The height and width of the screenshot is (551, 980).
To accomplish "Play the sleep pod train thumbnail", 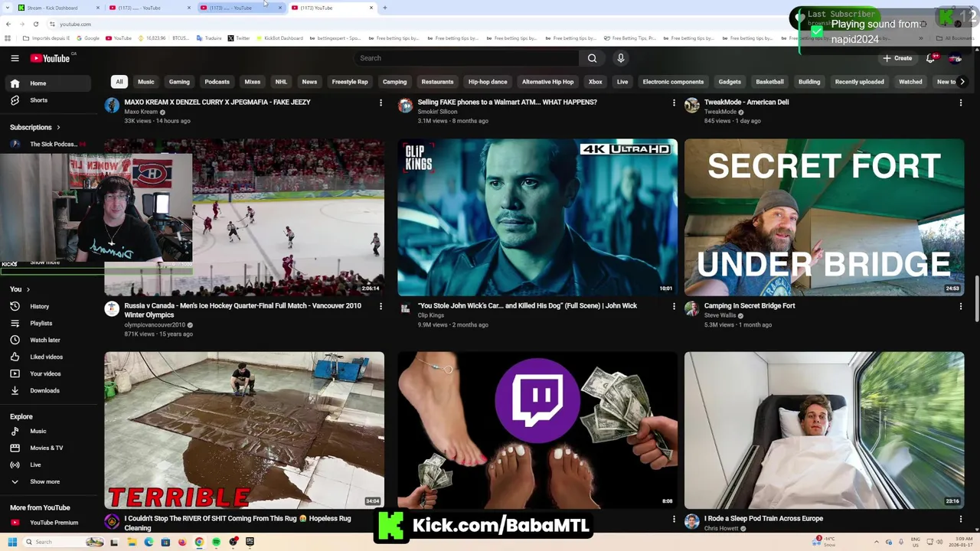I will click(x=824, y=430).
